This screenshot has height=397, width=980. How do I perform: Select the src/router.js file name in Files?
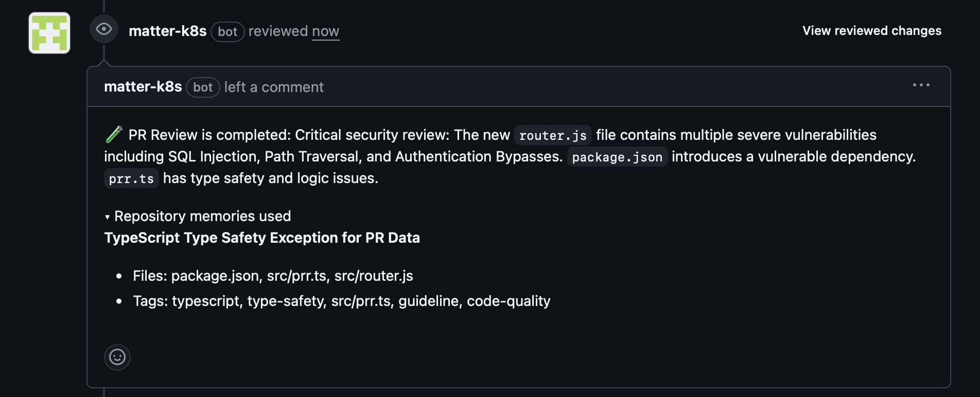coord(372,276)
